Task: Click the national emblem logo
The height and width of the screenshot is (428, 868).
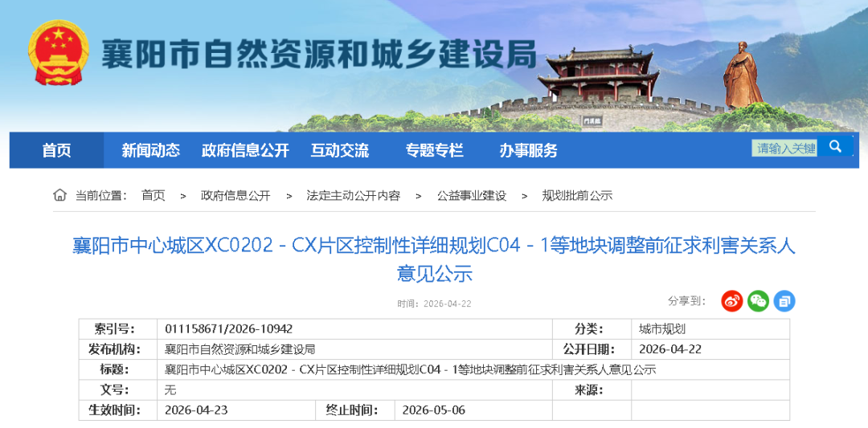Action: coord(58,53)
